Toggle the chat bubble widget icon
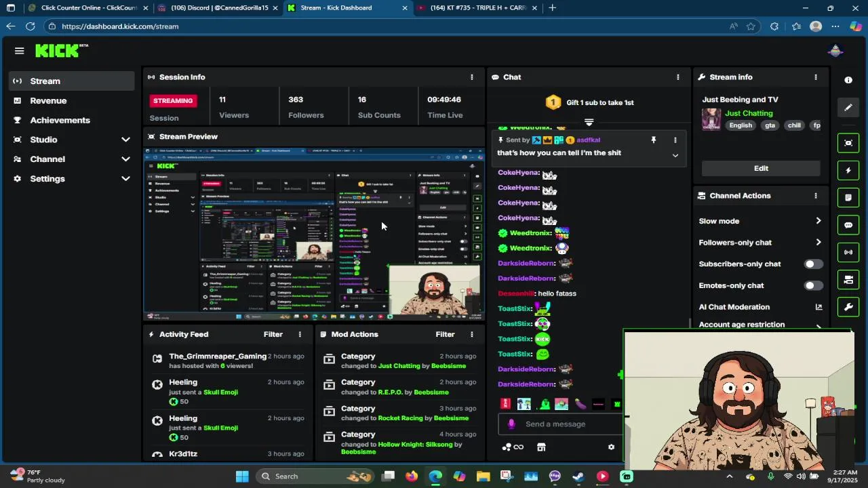The height and width of the screenshot is (488, 868). pos(848,225)
